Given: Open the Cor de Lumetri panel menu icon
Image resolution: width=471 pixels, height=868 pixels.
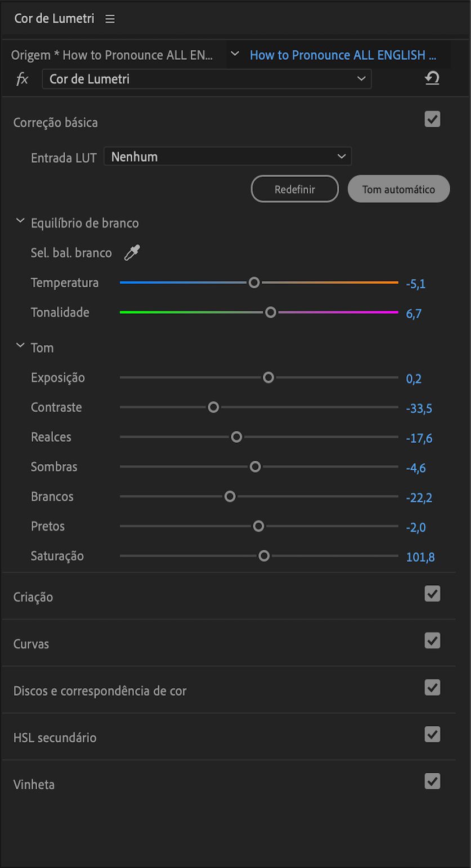Looking at the screenshot, I should point(110,19).
